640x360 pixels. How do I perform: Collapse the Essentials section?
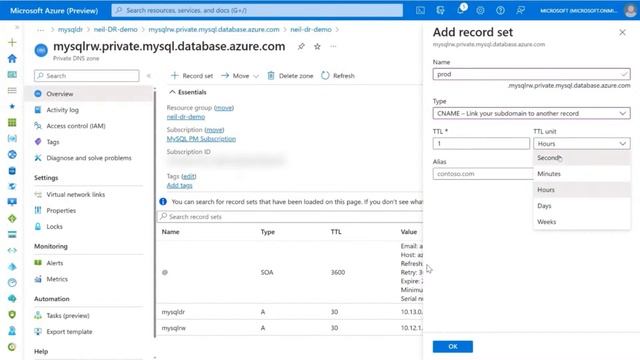pos(188,92)
